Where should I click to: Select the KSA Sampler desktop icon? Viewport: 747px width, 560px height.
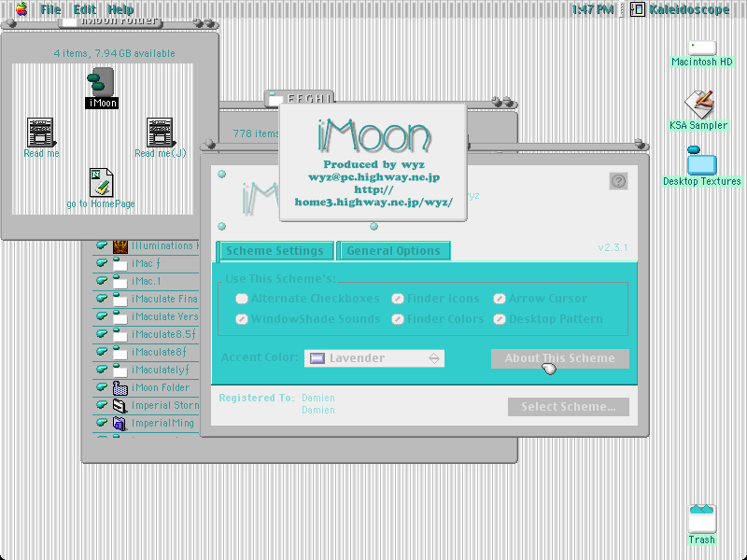tap(699, 105)
